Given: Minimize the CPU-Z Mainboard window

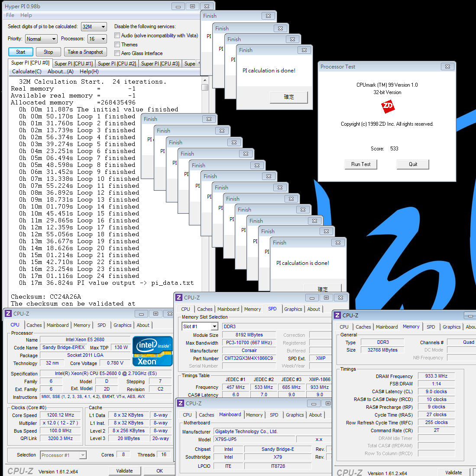Looking at the screenshot, I should pyautogui.click(x=314, y=404).
